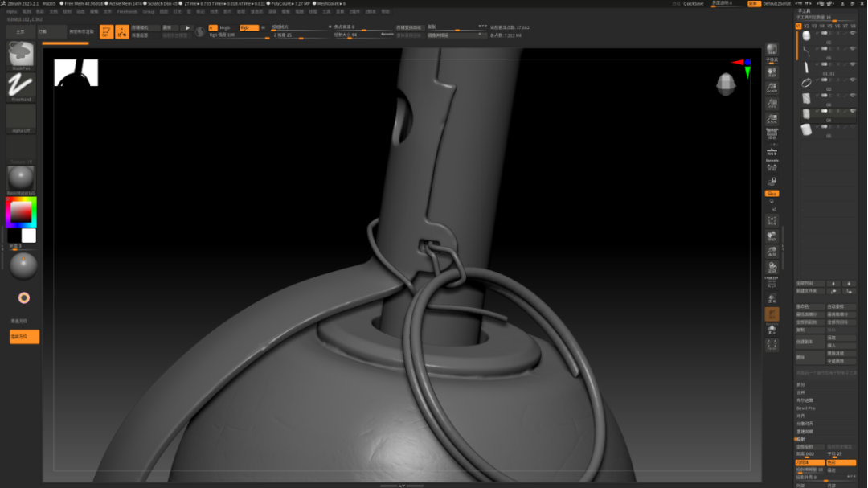Adjust the Rgb intensity 100 slider
868x488 pixels.
tap(240, 35)
